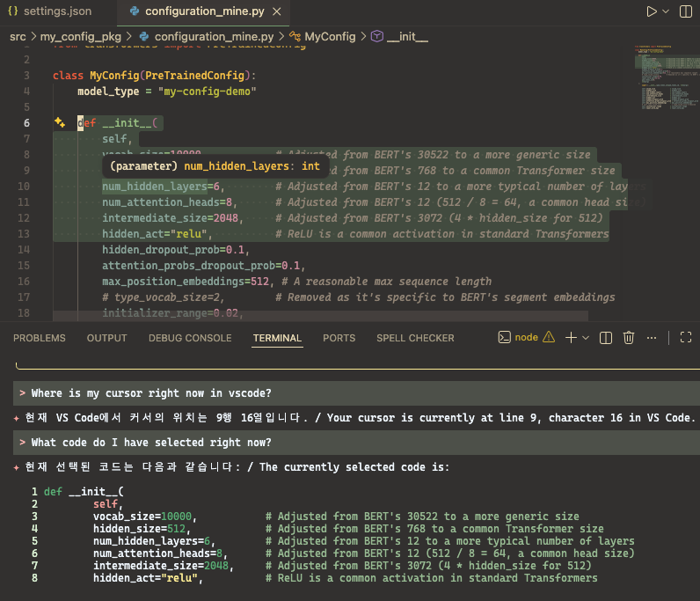Kill the terminal with trash icon
Screen dimensions: 700x601
(x=629, y=338)
